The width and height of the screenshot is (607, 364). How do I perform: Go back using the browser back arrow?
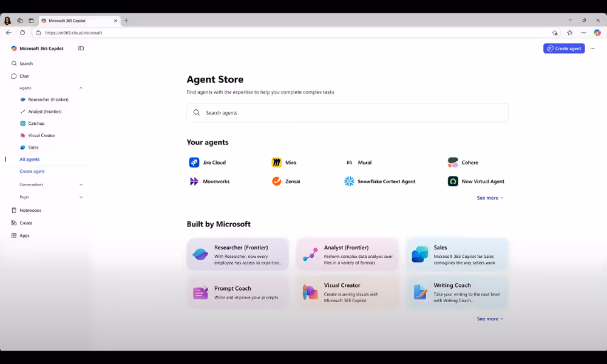point(8,33)
